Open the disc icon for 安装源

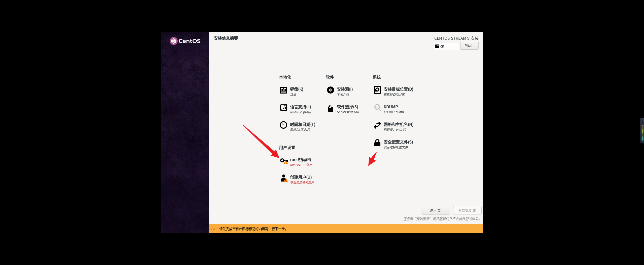pyautogui.click(x=330, y=90)
